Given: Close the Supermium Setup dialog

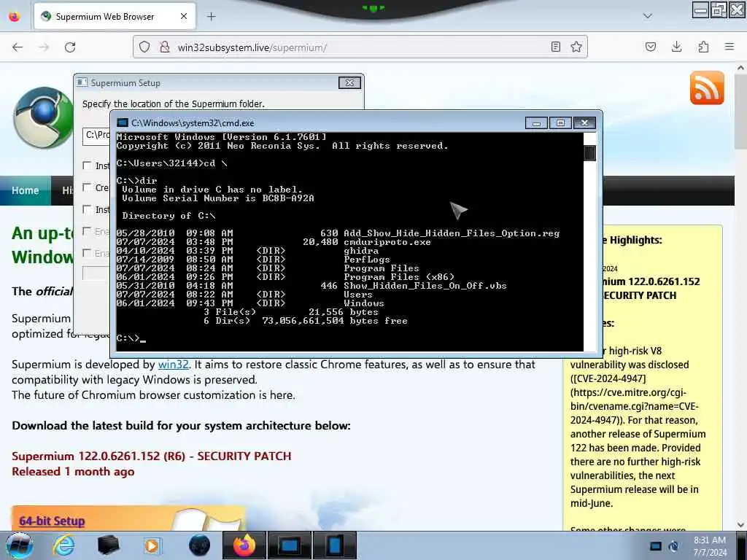Looking at the screenshot, I should tap(349, 83).
